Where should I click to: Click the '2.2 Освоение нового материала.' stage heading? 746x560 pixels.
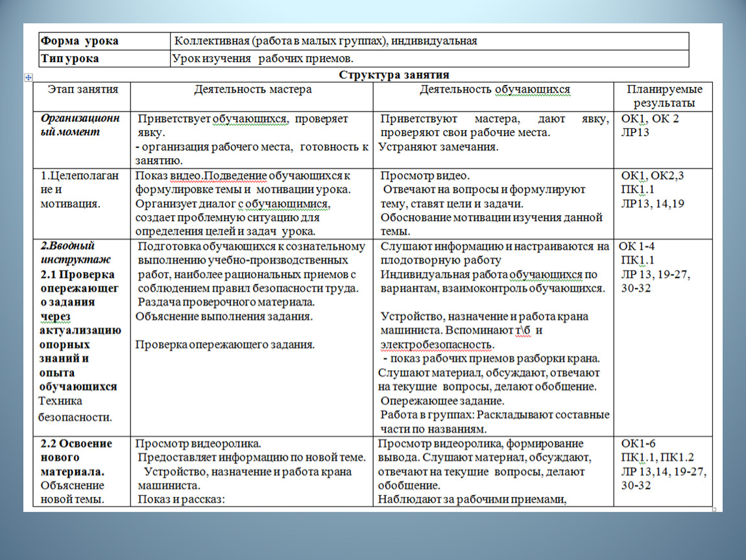click(76, 458)
